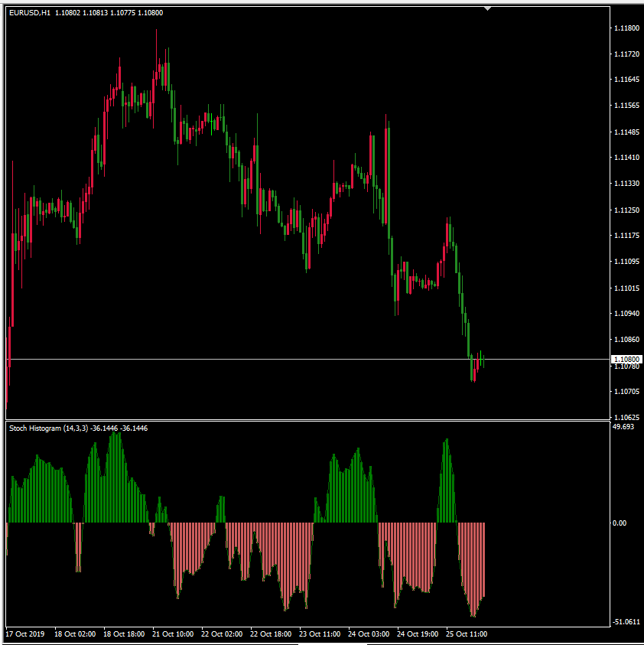The image size is (644, 645).
Task: Click the current price tag 1.10800
Action: point(626,359)
